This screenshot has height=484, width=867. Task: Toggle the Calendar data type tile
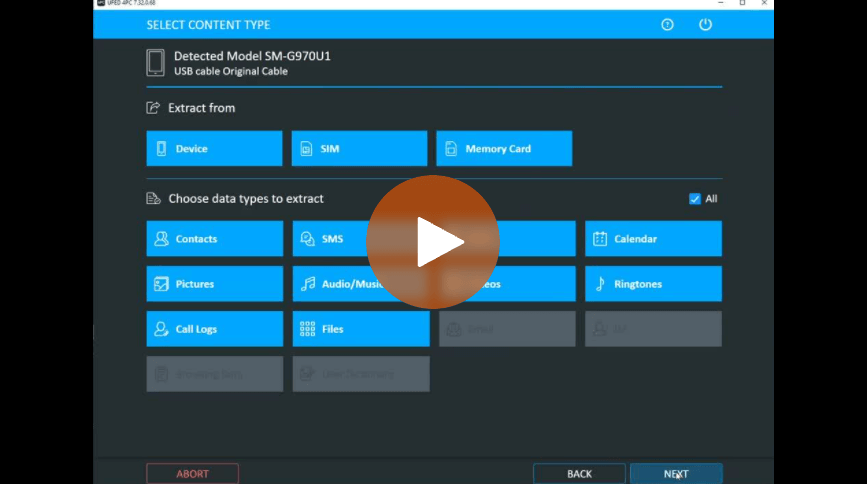pos(653,239)
